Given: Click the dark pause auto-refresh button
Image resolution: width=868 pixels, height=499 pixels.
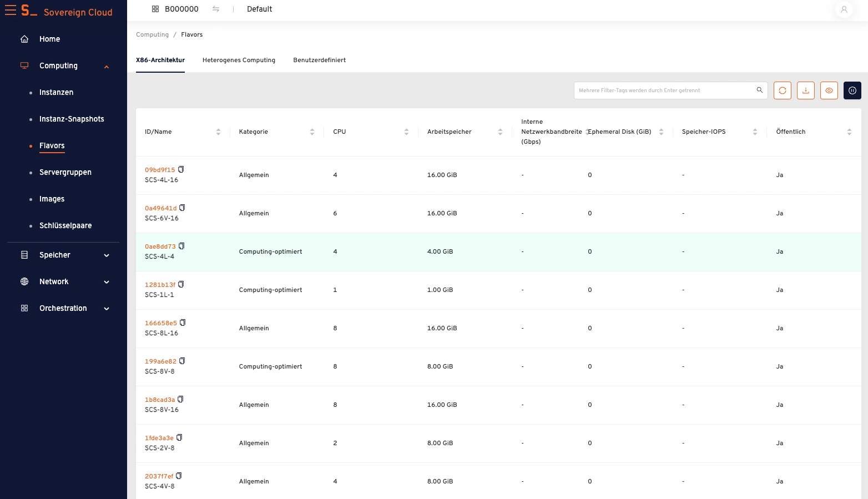Looking at the screenshot, I should 852,90.
